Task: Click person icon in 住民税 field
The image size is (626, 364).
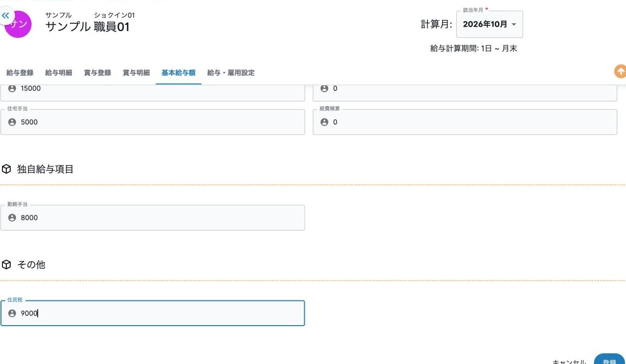Action: 13,314
